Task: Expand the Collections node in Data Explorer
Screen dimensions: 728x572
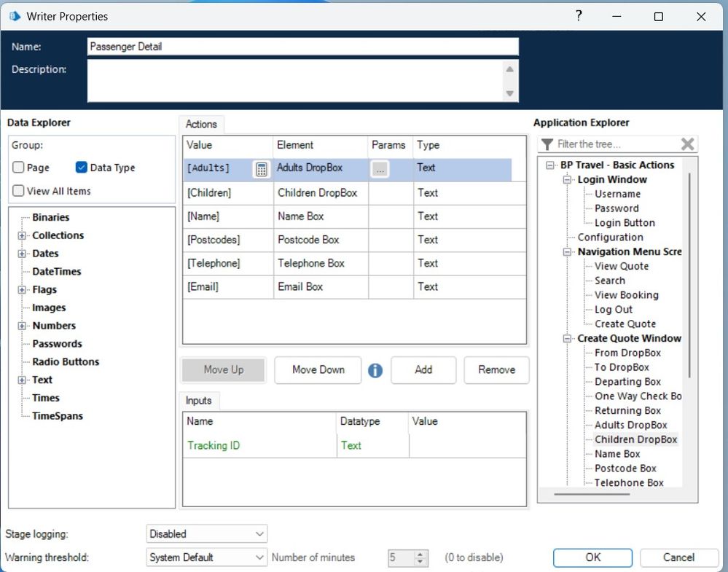Action: pos(23,235)
